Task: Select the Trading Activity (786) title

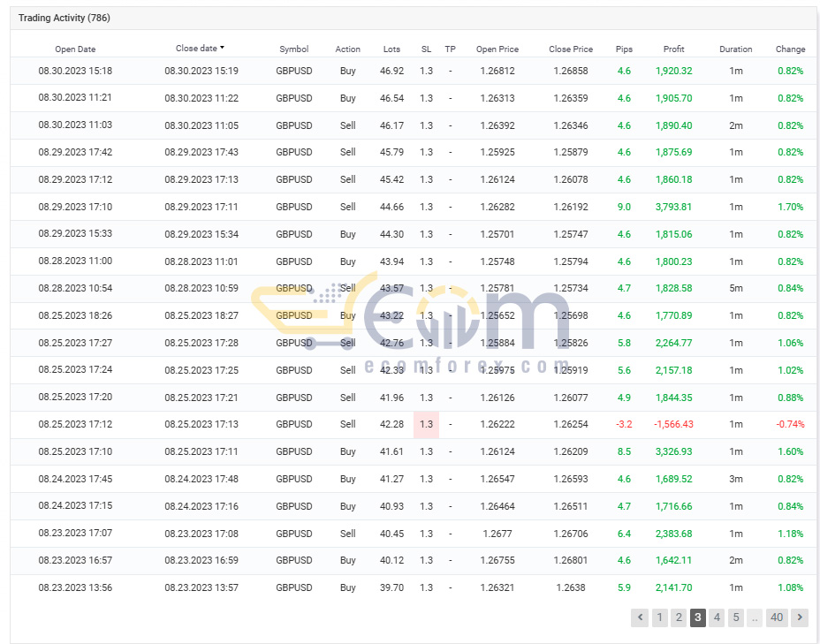Action: pyautogui.click(x=65, y=18)
